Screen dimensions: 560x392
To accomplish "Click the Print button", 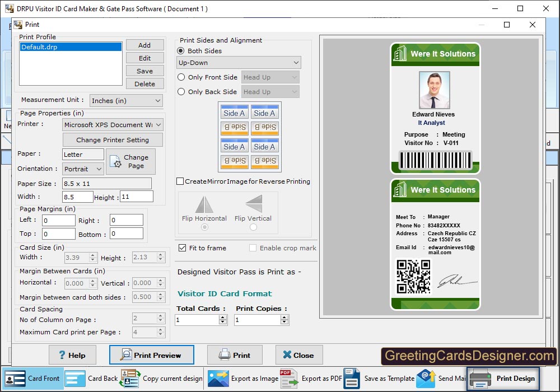I will pyautogui.click(x=235, y=355).
